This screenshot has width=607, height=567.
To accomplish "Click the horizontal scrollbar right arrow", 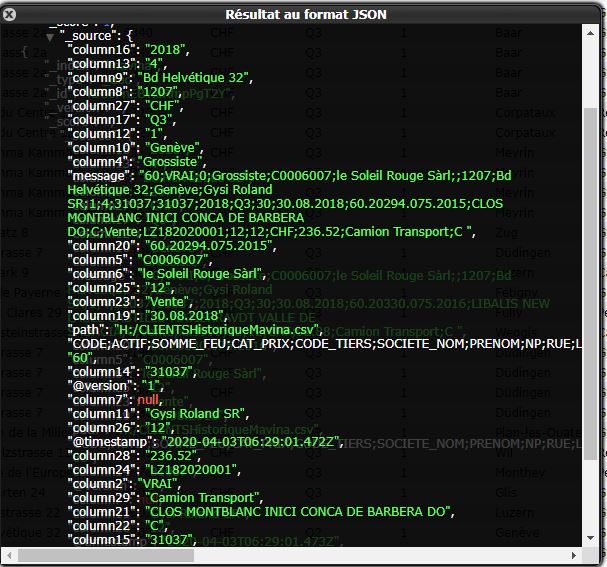I will pyautogui.click(x=574, y=556).
